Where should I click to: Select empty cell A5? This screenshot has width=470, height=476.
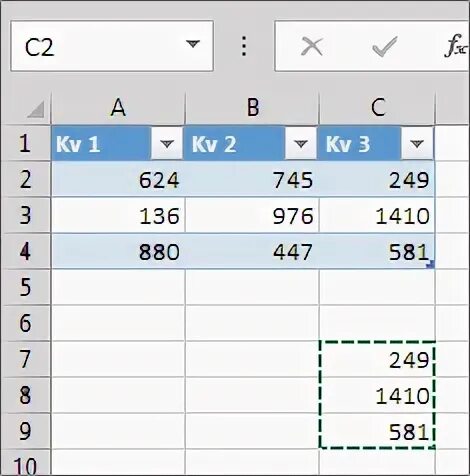point(118,287)
